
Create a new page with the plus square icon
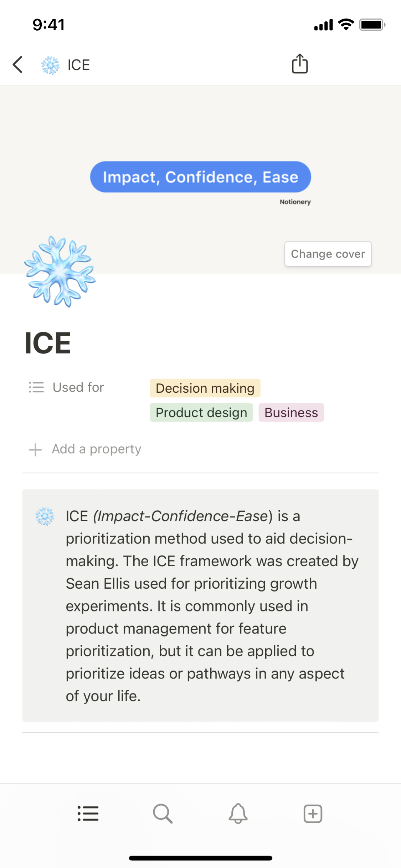pyautogui.click(x=313, y=813)
